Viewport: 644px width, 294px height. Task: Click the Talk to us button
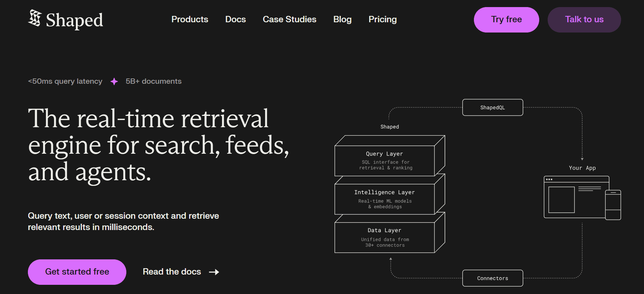coord(584,20)
